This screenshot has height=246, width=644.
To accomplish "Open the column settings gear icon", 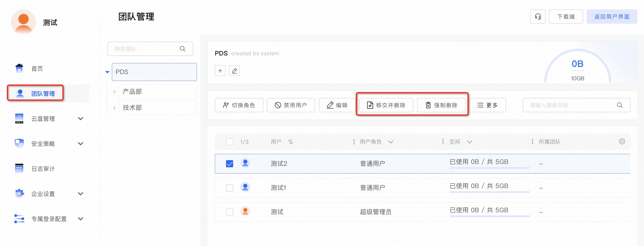I will (622, 141).
